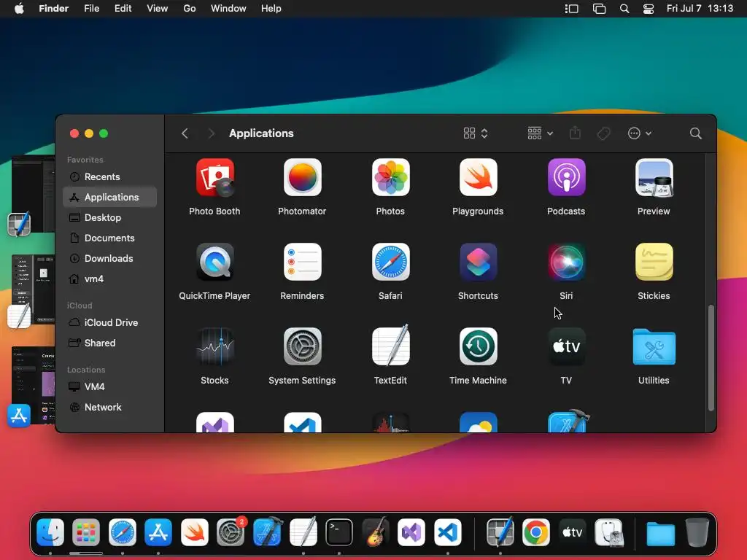747x560 pixels.
Task: Open the Photomator app icon
Action: 303,178
